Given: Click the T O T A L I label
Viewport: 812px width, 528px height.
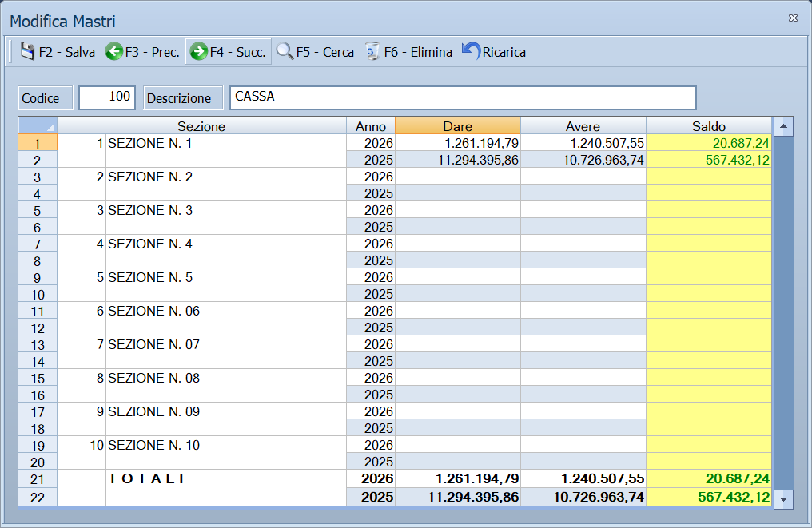Looking at the screenshot, I should point(146,478).
